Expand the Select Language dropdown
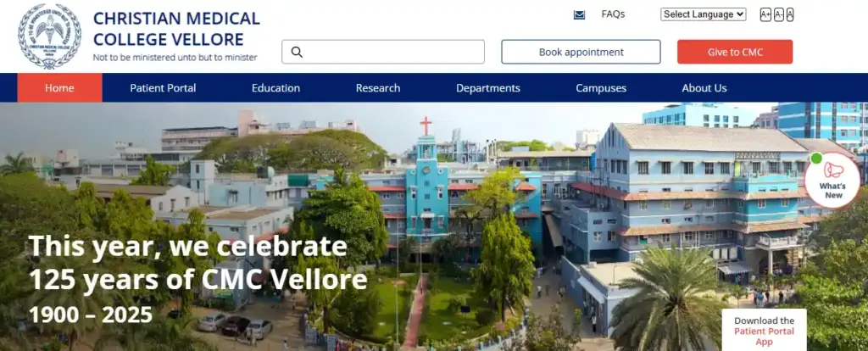 [703, 14]
